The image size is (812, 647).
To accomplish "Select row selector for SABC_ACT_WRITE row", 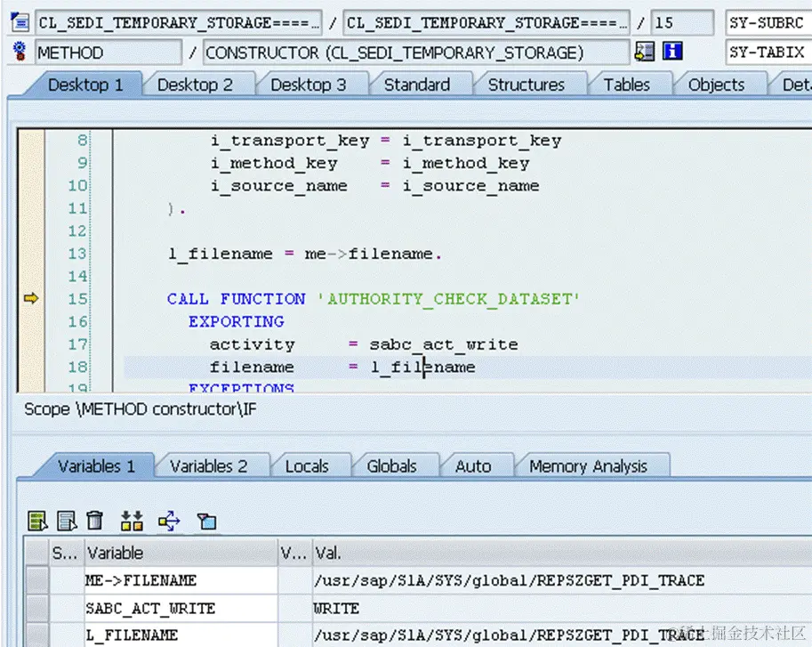I will [37, 608].
